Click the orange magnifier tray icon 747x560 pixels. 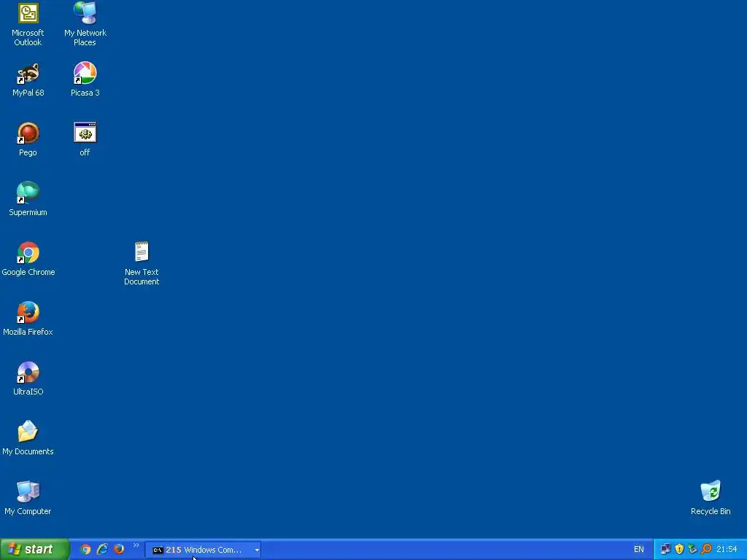point(706,550)
